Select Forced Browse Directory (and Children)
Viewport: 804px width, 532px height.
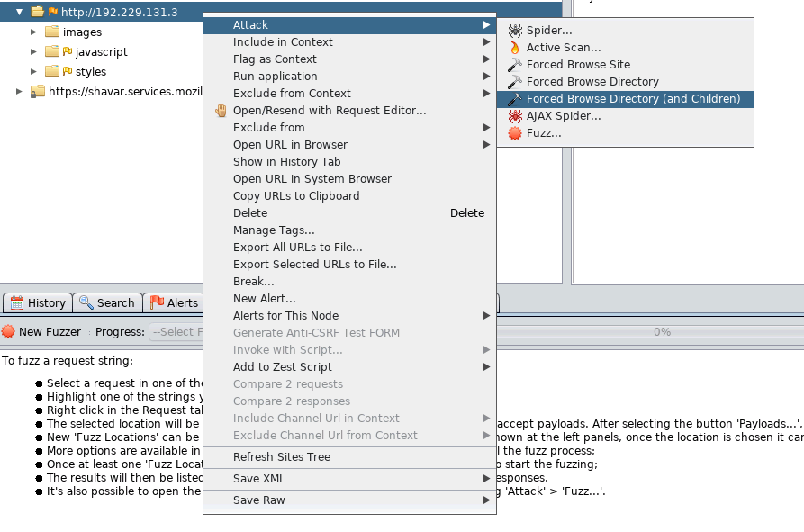pos(633,99)
